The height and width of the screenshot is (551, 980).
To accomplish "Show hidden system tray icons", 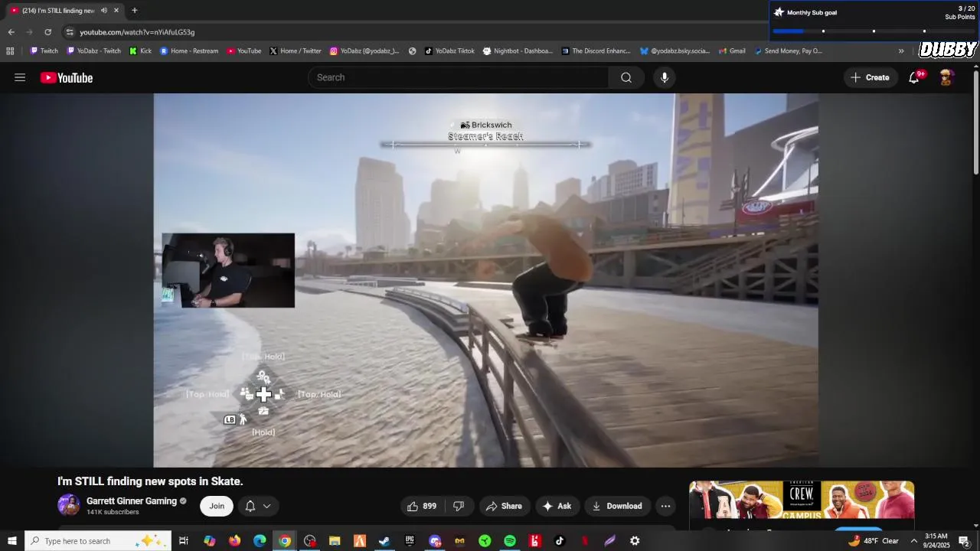I will 913,541.
